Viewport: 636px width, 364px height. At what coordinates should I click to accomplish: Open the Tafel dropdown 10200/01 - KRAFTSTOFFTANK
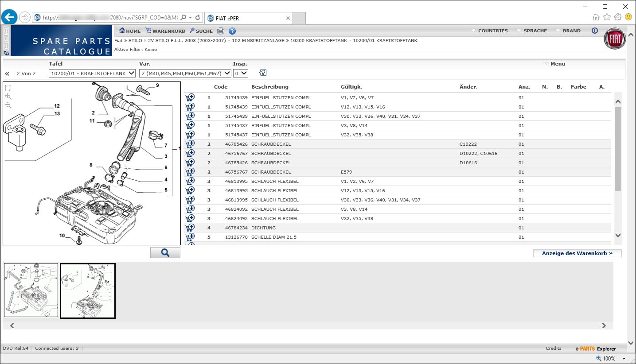click(92, 73)
